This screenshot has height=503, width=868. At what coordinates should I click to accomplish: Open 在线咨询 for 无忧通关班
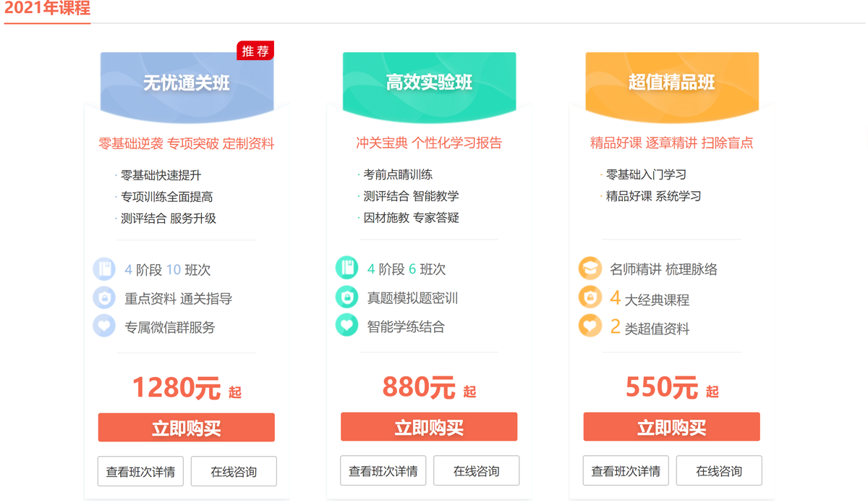[234, 472]
